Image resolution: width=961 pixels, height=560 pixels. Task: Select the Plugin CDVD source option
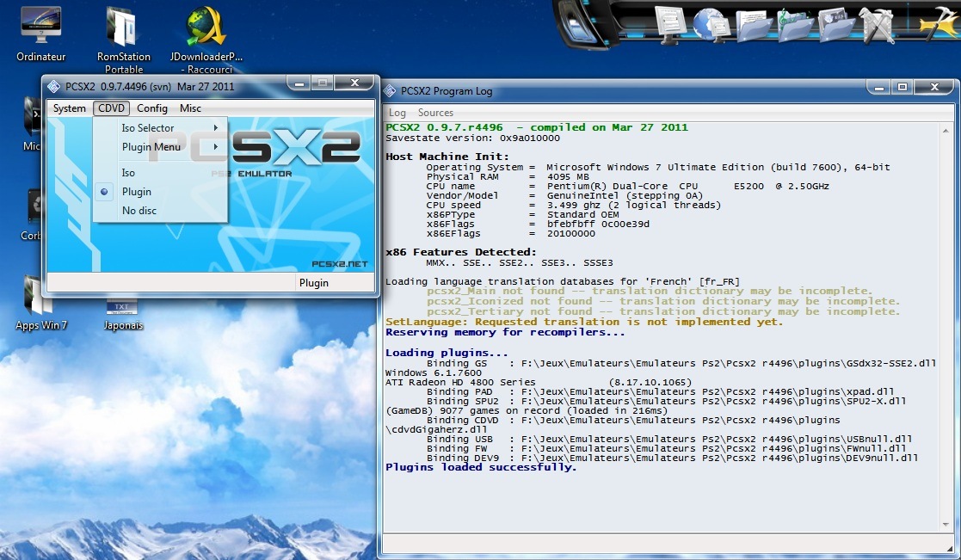coord(161,192)
